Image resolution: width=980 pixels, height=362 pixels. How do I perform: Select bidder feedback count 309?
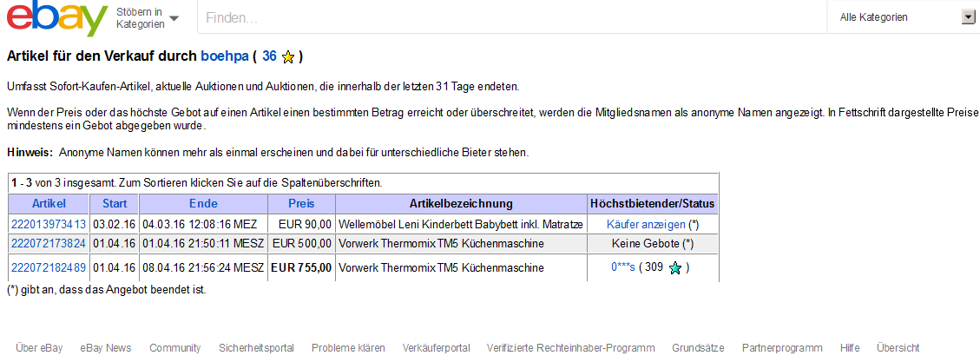pos(654,267)
